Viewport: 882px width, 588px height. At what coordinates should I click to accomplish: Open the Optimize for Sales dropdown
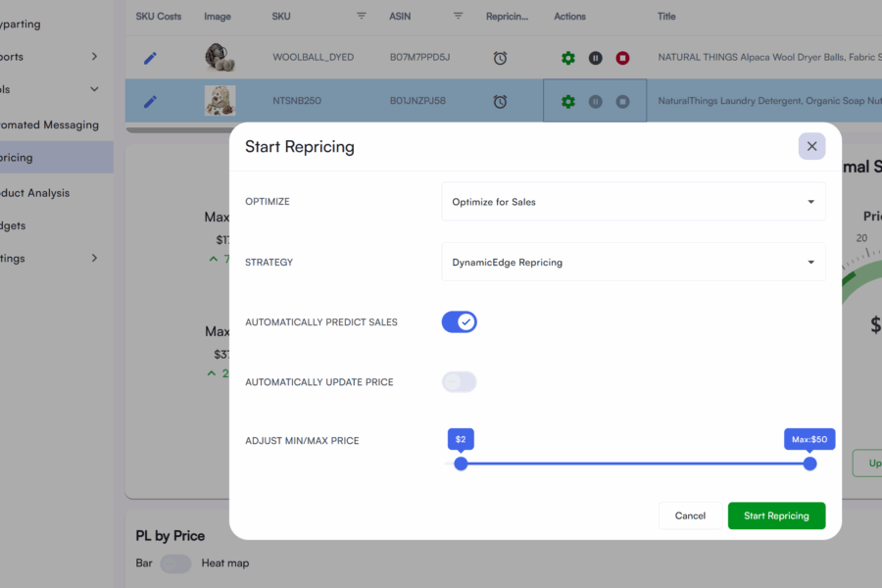633,202
